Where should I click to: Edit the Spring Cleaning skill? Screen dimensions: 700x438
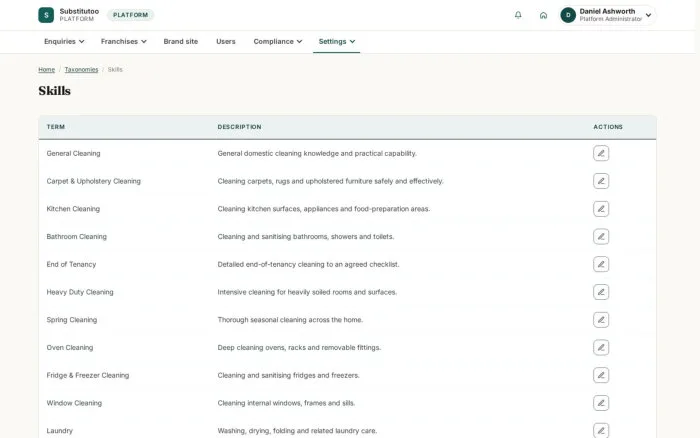pyautogui.click(x=601, y=320)
